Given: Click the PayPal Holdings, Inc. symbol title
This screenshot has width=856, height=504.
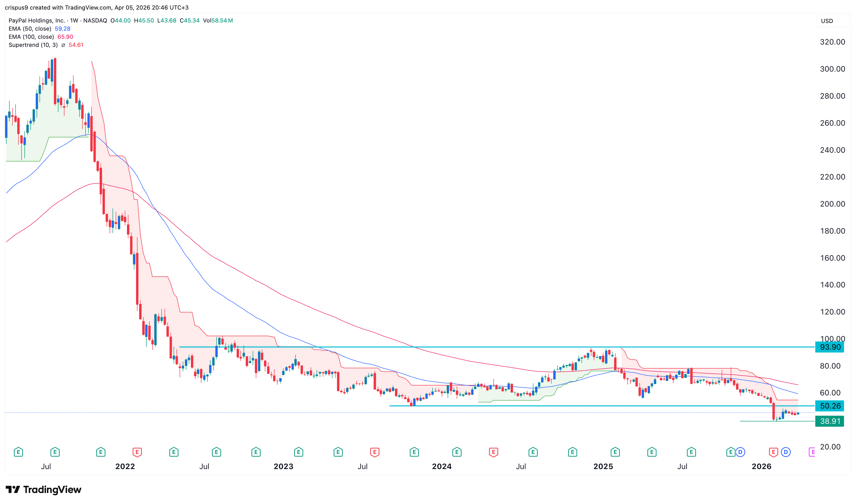Looking at the screenshot, I should tap(37, 21).
